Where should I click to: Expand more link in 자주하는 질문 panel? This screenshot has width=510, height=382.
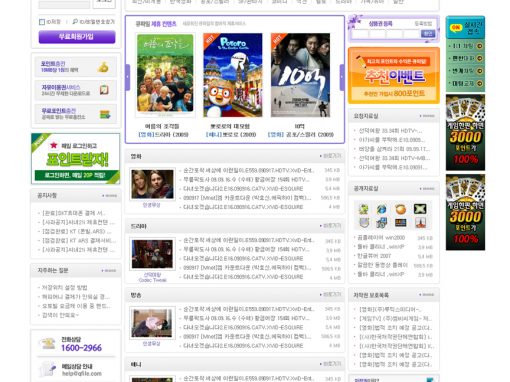(x=109, y=271)
